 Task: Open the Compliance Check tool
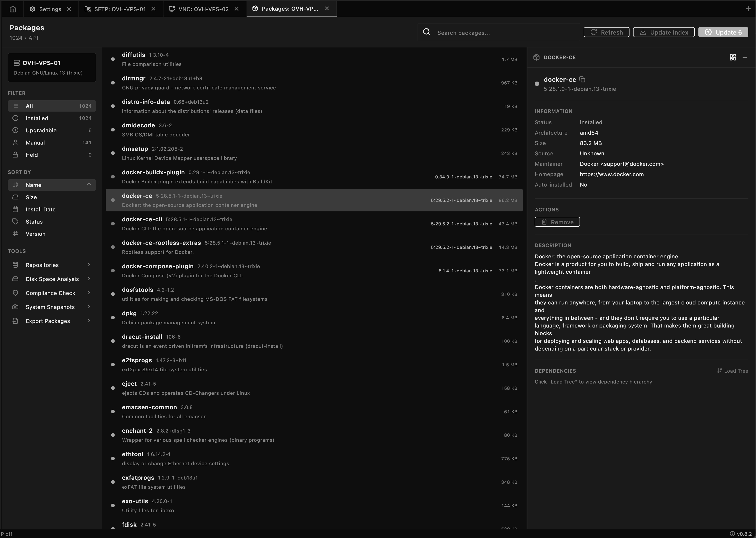(52, 293)
